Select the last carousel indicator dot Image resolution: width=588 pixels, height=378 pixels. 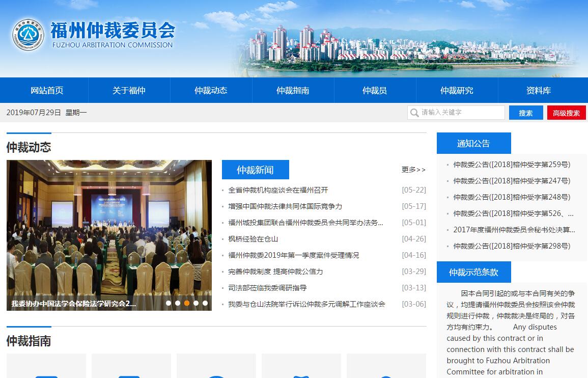pos(205,303)
